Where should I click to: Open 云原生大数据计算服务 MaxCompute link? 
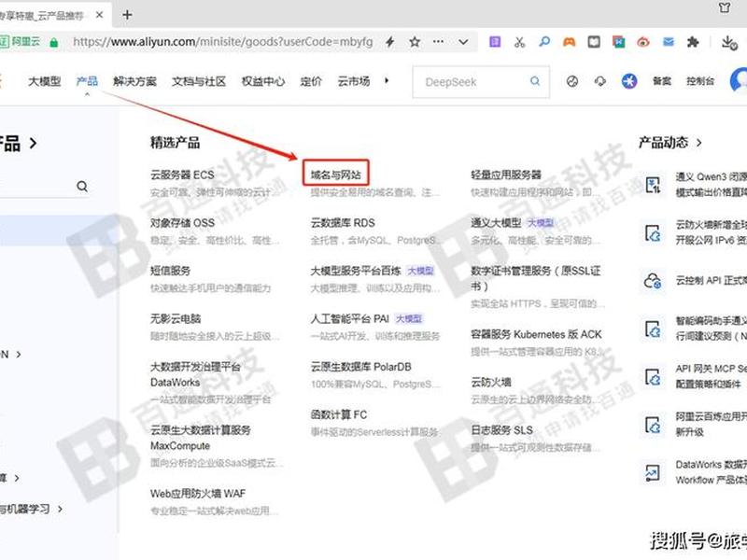[x=201, y=438]
